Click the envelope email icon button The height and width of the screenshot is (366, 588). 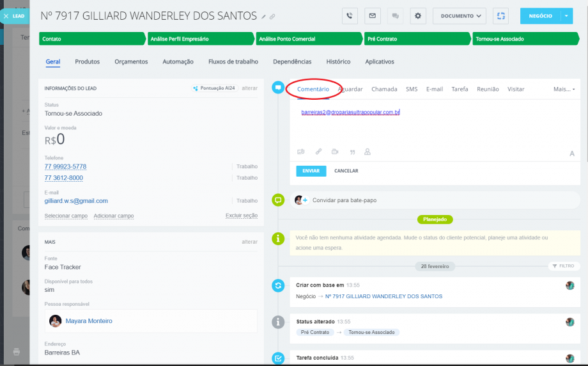[373, 16]
